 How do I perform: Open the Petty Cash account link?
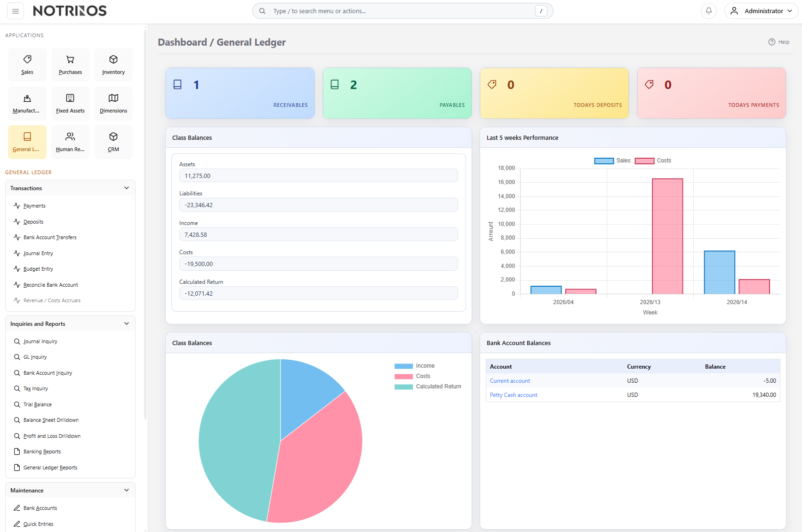(x=513, y=395)
